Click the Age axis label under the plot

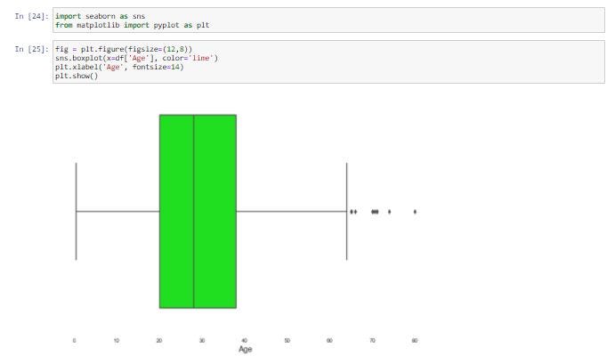click(246, 349)
